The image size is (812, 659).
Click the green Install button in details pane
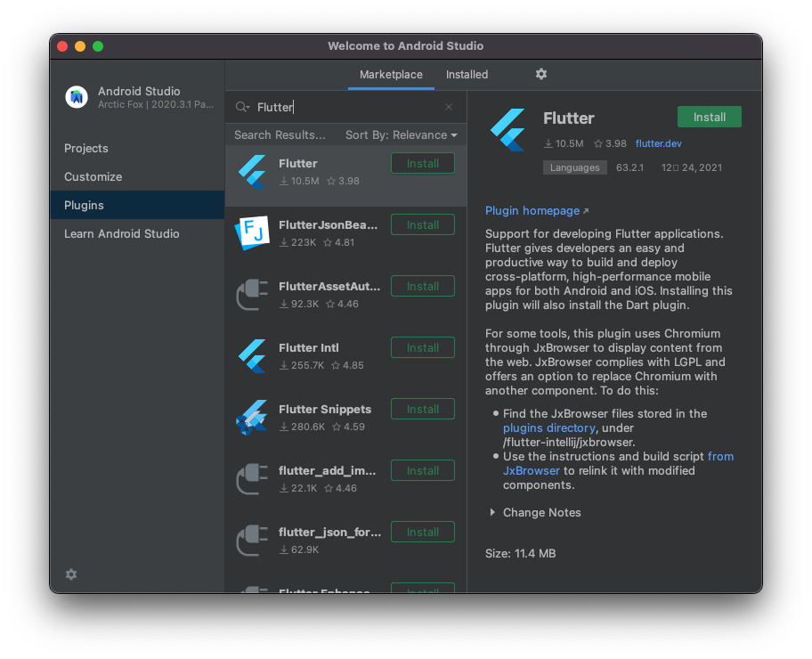[x=710, y=117]
